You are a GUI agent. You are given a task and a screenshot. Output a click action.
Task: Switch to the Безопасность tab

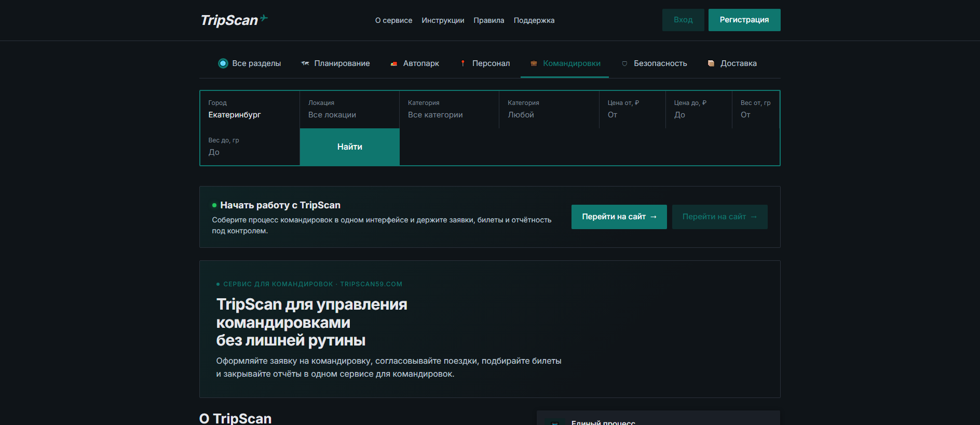click(x=655, y=63)
